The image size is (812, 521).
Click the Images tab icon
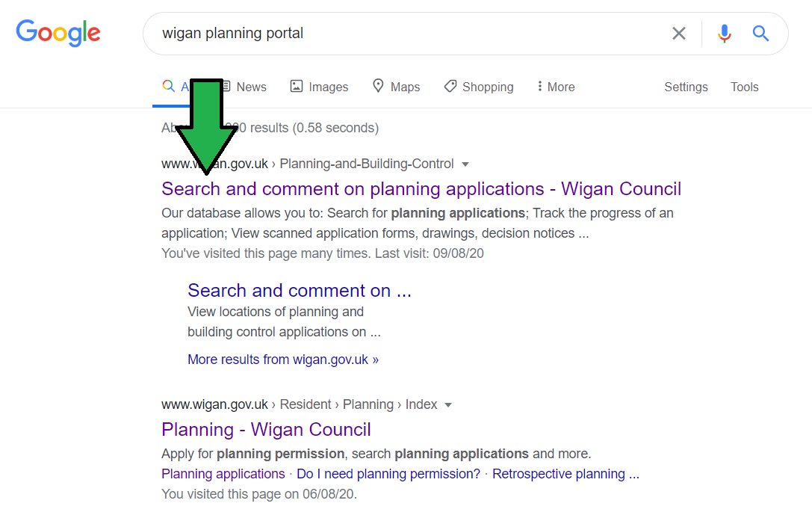297,87
